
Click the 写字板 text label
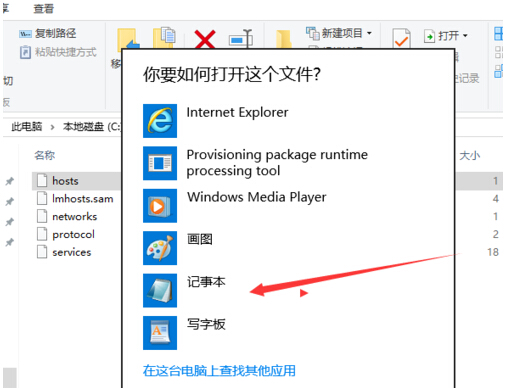click(206, 324)
